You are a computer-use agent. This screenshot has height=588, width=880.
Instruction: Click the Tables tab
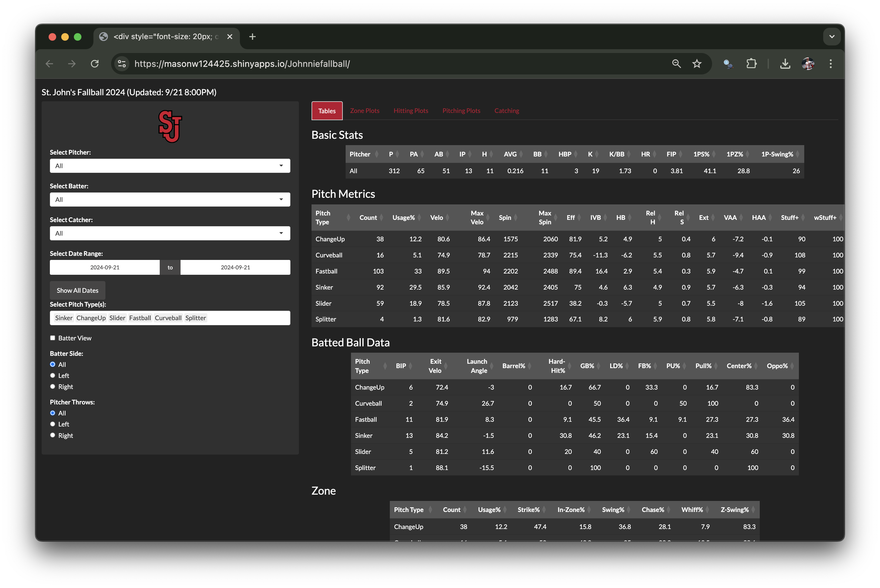[x=327, y=111]
